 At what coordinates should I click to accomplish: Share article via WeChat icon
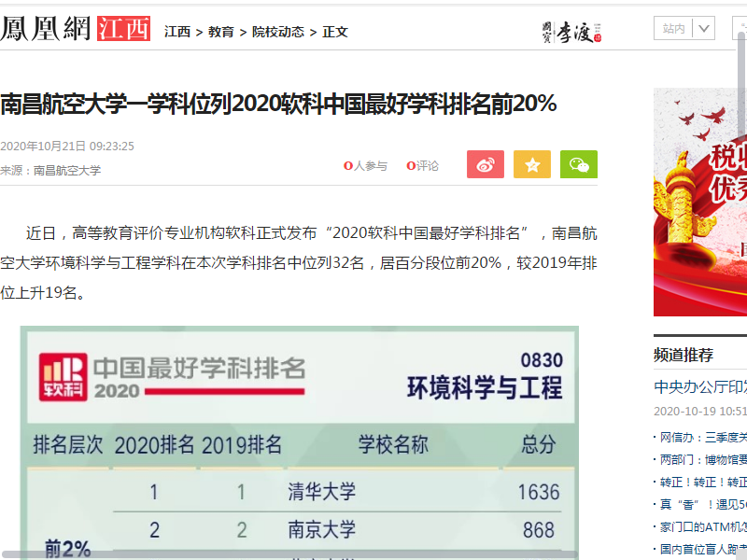[578, 165]
